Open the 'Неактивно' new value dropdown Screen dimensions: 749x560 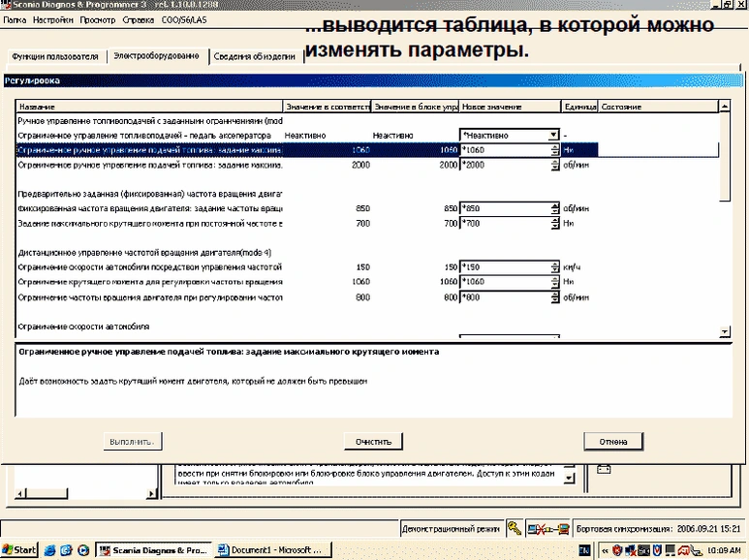(553, 136)
